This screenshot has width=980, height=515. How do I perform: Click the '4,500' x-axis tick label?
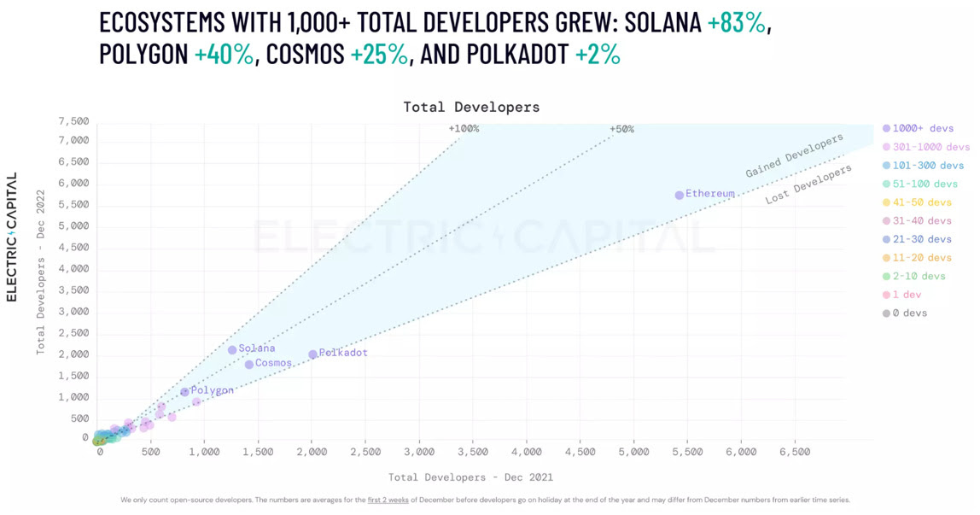(x=580, y=452)
